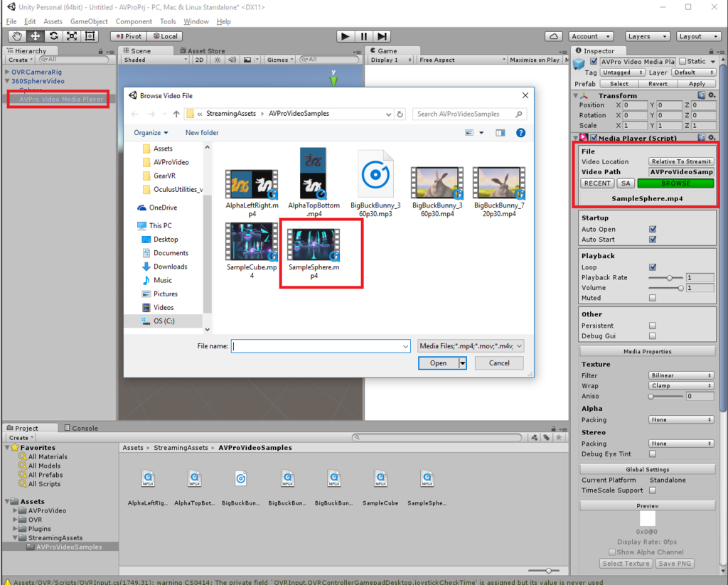Toggle the preview pane in Browse dialog
Image resolution: width=728 pixels, height=585 pixels.
pos(500,133)
